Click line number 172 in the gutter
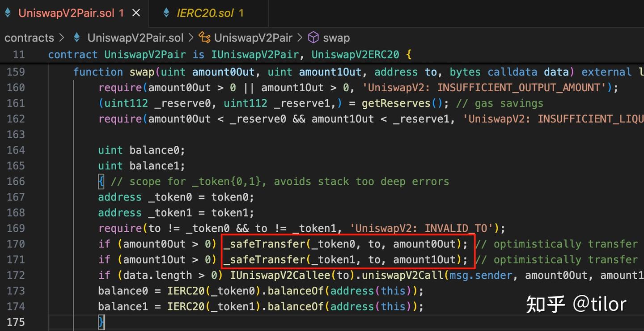The image size is (644, 331). pyautogui.click(x=16, y=276)
